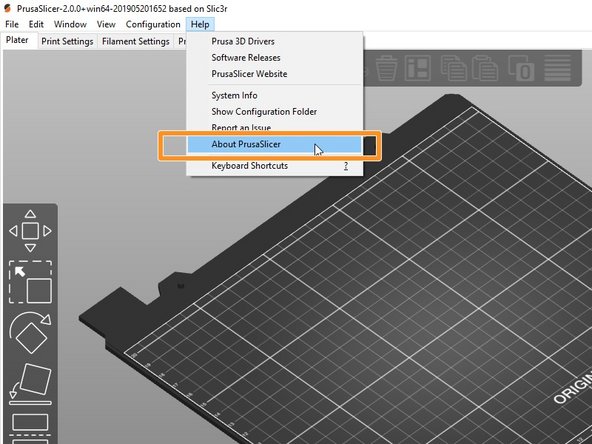This screenshot has height=444, width=592.
Task: Open the View menu
Action: pyautogui.click(x=106, y=24)
